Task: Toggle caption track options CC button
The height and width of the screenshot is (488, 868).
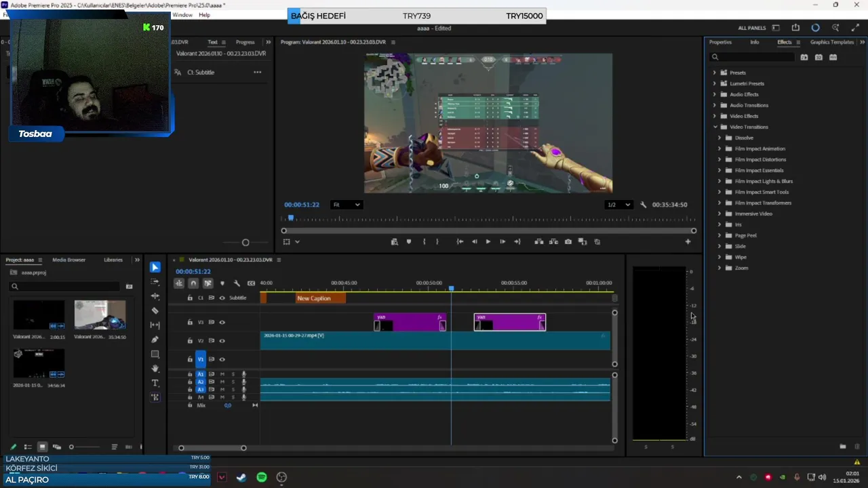Action: [251, 283]
